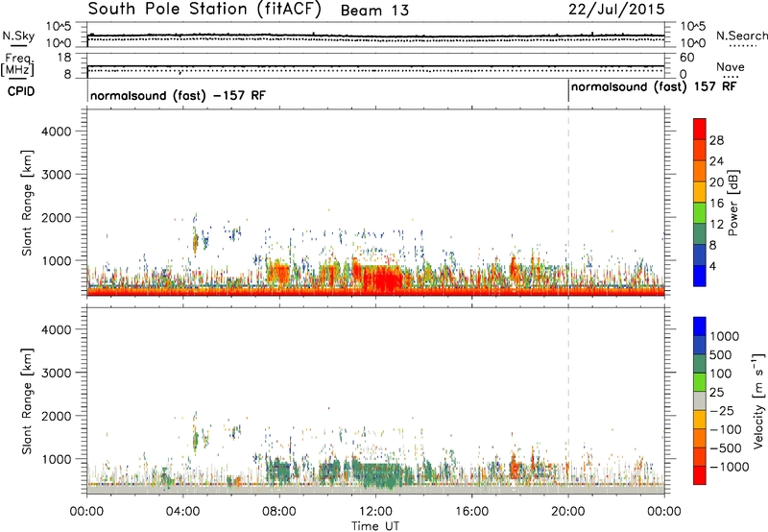
Task: Pick the light green 12–16 dB Power segment
Action: tap(700, 213)
